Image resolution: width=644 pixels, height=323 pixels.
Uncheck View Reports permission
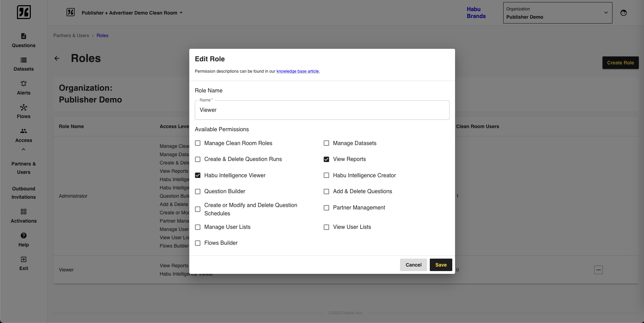click(326, 159)
